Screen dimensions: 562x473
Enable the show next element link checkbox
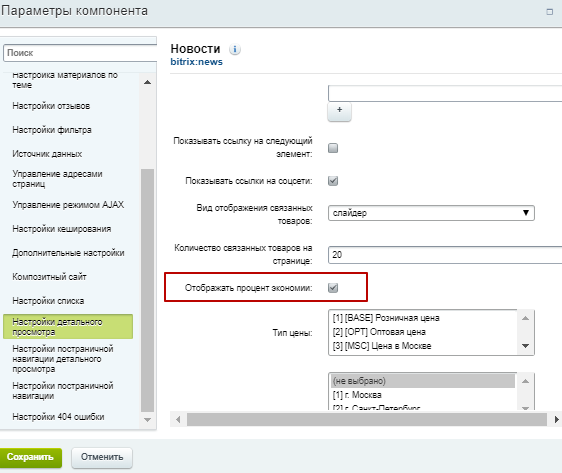click(x=333, y=148)
